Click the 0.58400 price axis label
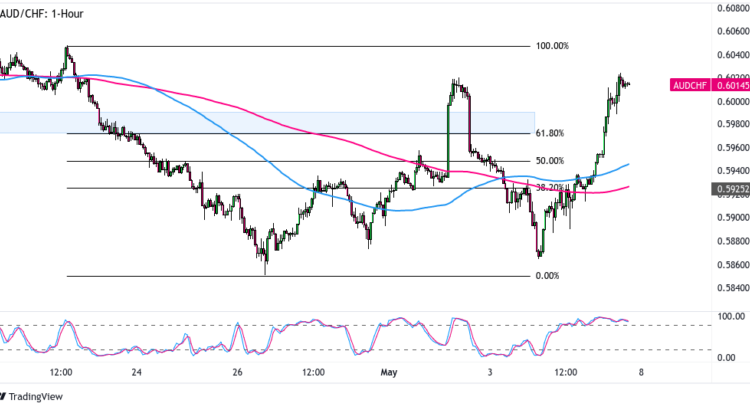This screenshot has width=750, height=410. point(731,289)
